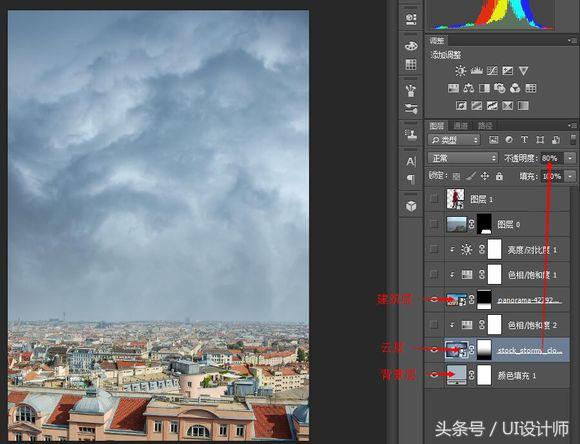The image size is (580, 444).
Task: Add a Selective Color adjustment layer
Action: 508,106
